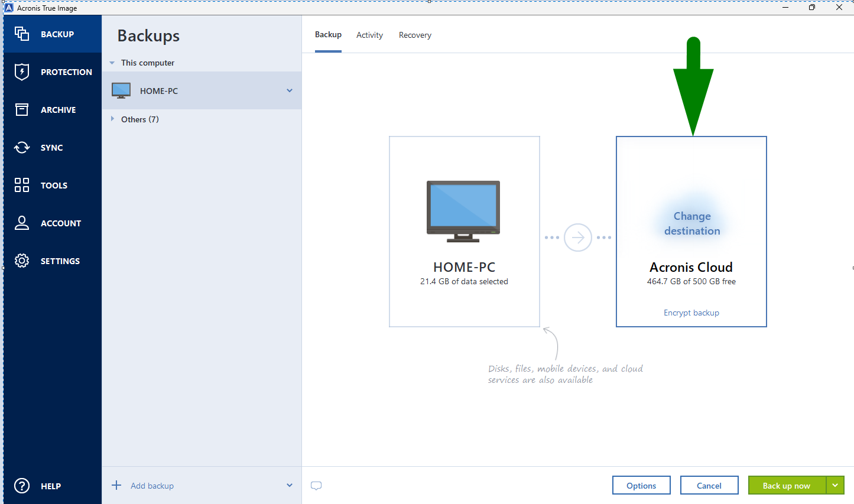The width and height of the screenshot is (854, 504).
Task: Click the HOME-PC monitor thumbnail in the backup list
Action: coord(121,90)
